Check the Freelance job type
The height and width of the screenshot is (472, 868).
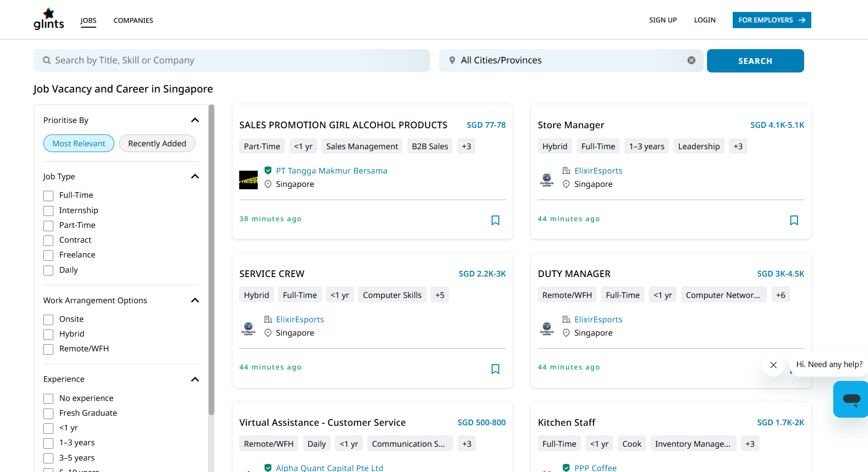[x=48, y=255]
